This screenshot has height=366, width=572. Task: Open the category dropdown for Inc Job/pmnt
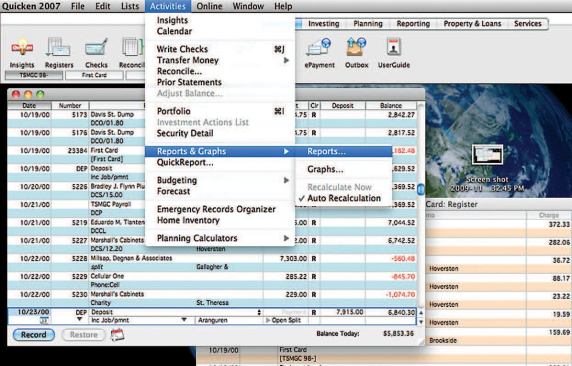pos(184,320)
